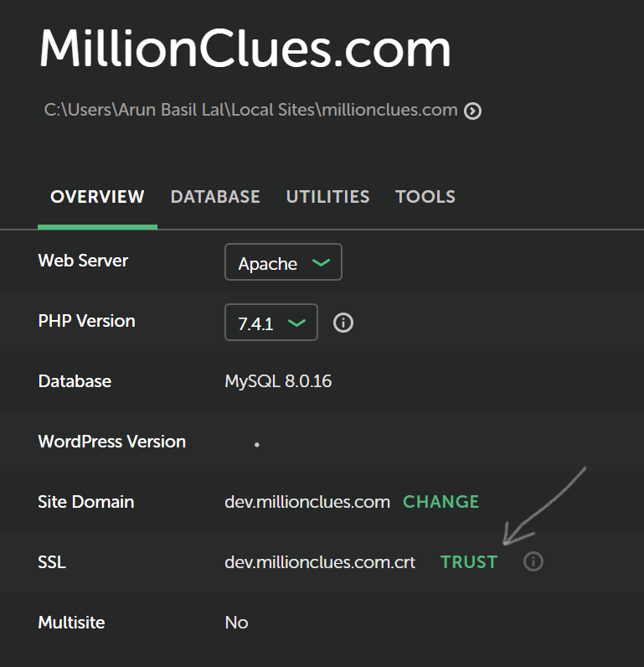Click the Multisite label

(71, 623)
